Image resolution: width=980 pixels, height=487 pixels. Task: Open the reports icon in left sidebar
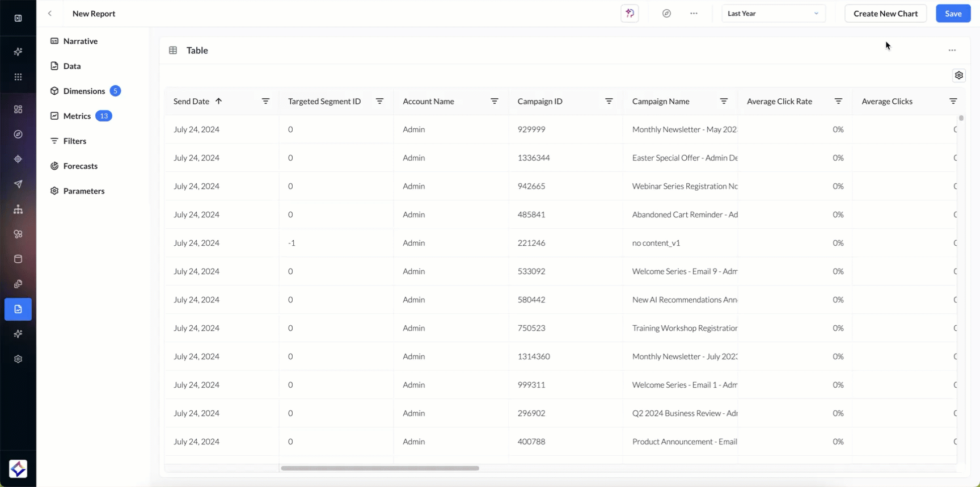click(x=18, y=309)
